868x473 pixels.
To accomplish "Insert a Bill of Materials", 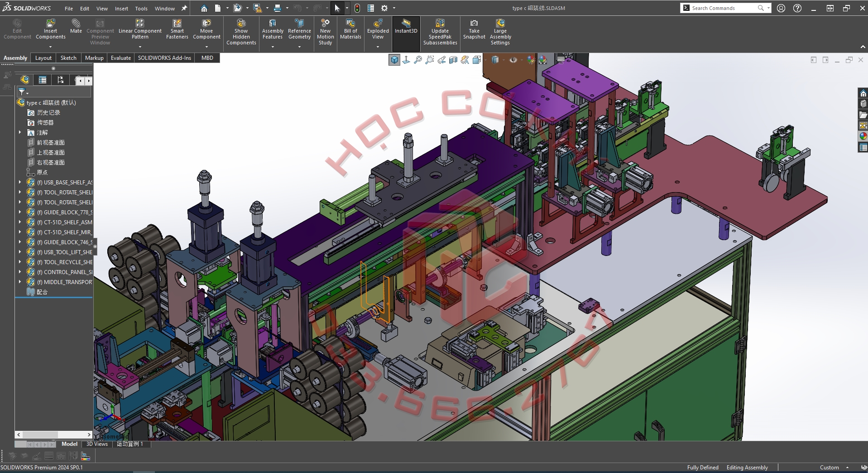I will 350,29.
